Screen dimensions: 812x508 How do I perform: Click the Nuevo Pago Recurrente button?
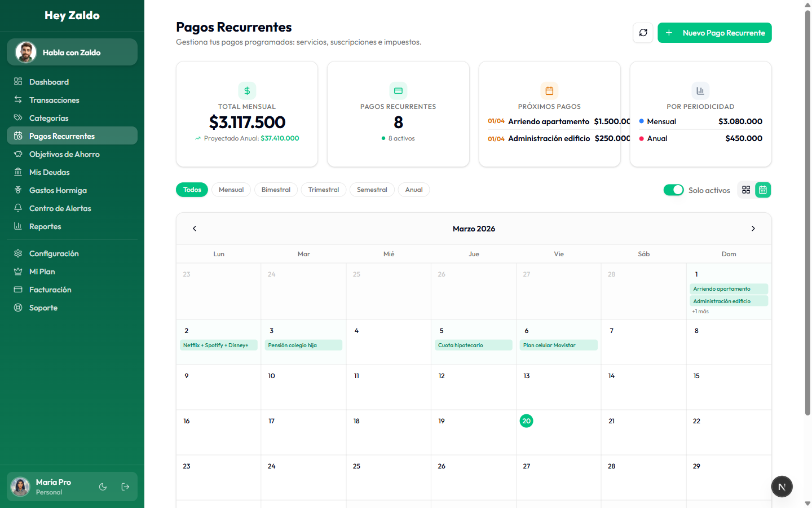pyautogui.click(x=714, y=33)
